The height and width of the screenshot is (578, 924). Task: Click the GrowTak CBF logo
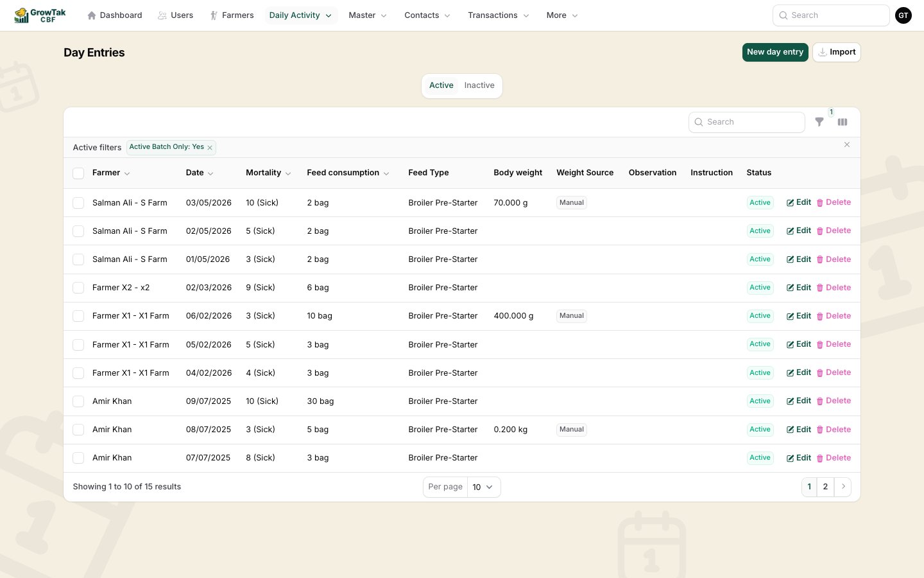[x=40, y=15]
